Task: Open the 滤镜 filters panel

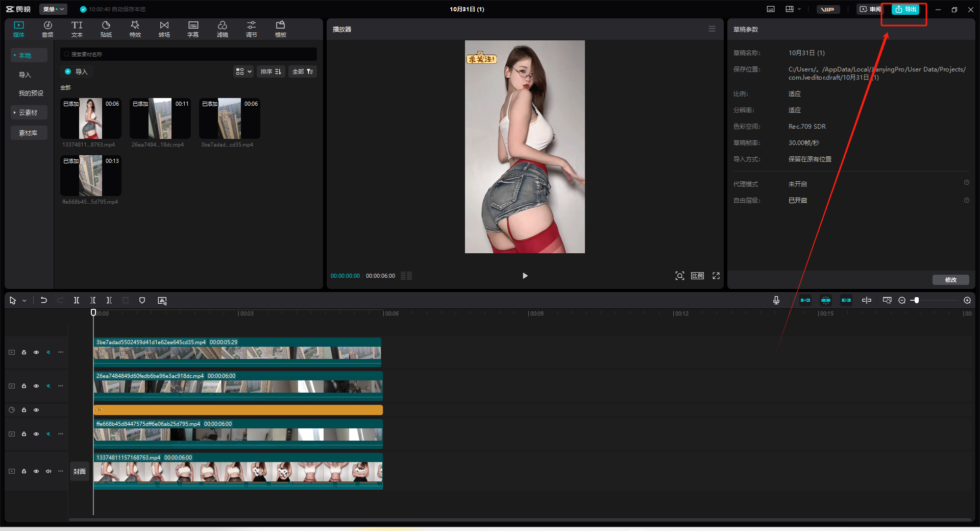Action: 222,29
